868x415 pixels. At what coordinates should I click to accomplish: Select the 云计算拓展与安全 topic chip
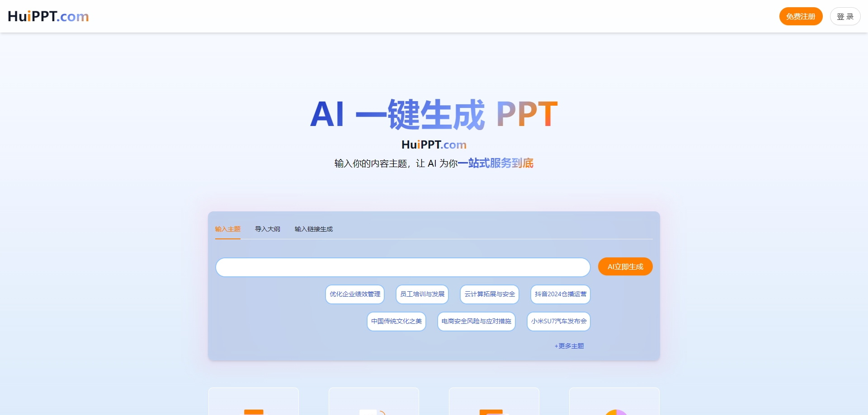(x=489, y=294)
